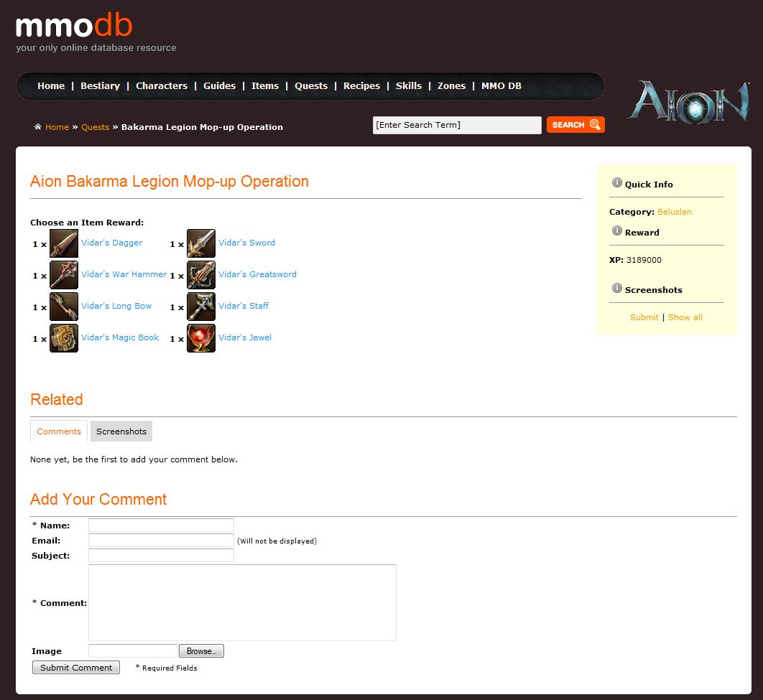Click the mmodb site logo
763x700 pixels.
pos(74,26)
